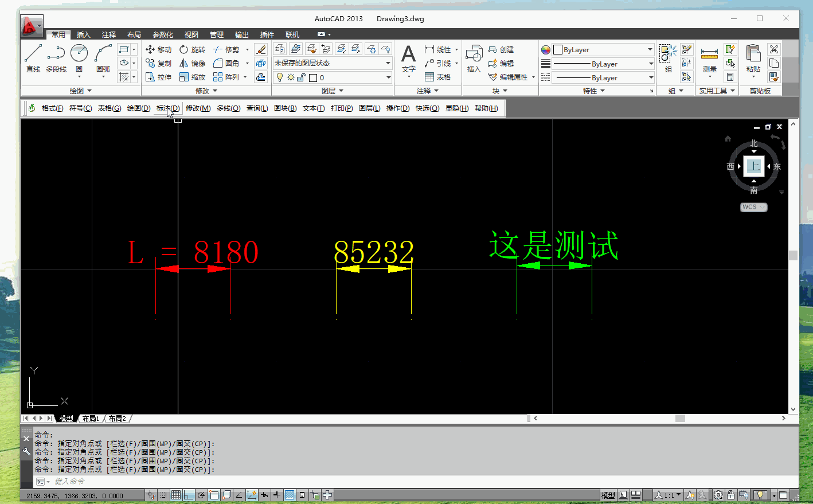Click the 圆角 fillet tool
This screenshot has width=813, height=504.
click(226, 63)
